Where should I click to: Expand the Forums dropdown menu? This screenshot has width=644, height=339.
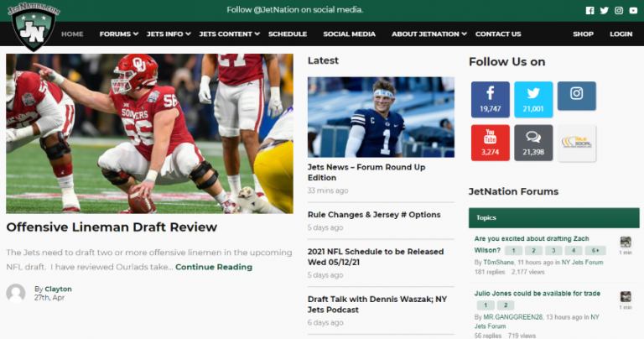[118, 34]
